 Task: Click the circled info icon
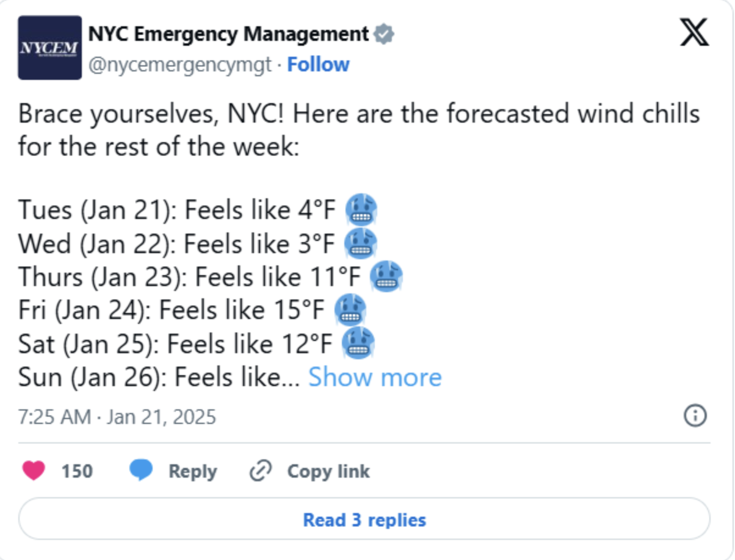695,416
